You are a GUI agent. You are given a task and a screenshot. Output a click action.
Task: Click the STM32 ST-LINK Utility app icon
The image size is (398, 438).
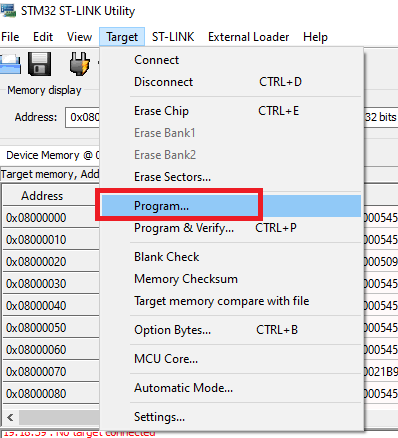(8, 10)
